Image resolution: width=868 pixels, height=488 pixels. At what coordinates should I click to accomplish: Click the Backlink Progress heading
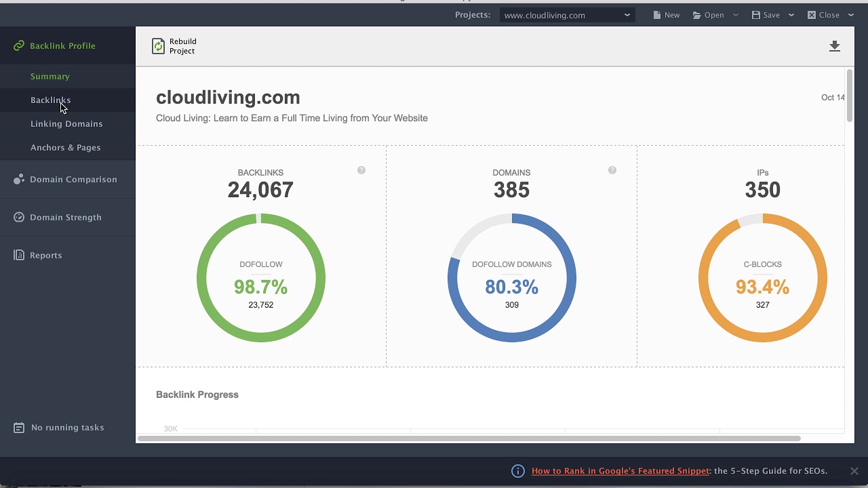tap(197, 394)
